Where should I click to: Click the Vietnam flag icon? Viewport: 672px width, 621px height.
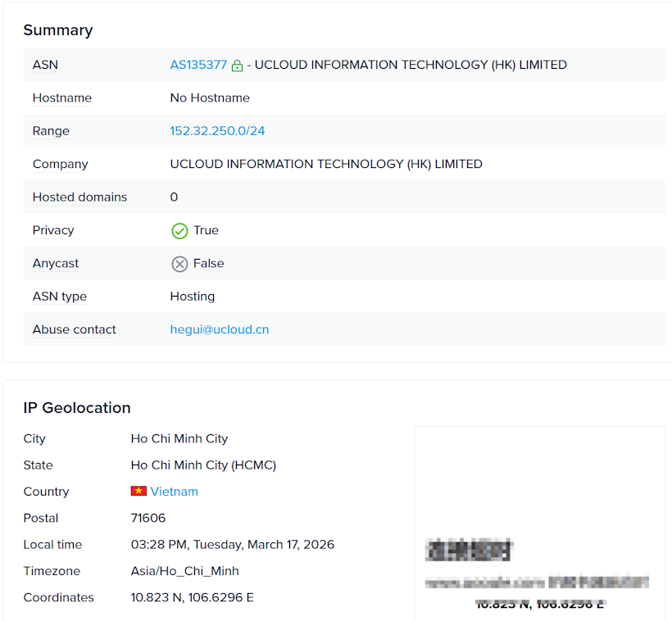tap(138, 492)
